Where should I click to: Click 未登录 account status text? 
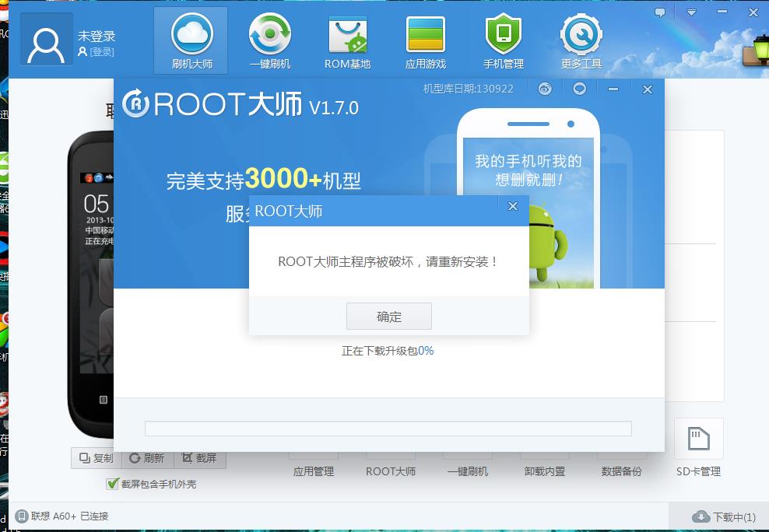click(97, 36)
